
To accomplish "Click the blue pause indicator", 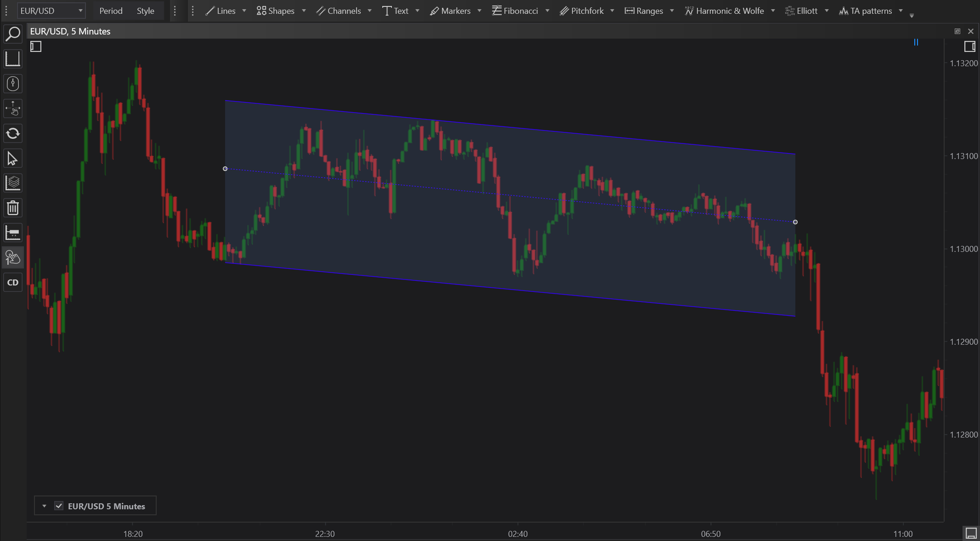I will 916,42.
